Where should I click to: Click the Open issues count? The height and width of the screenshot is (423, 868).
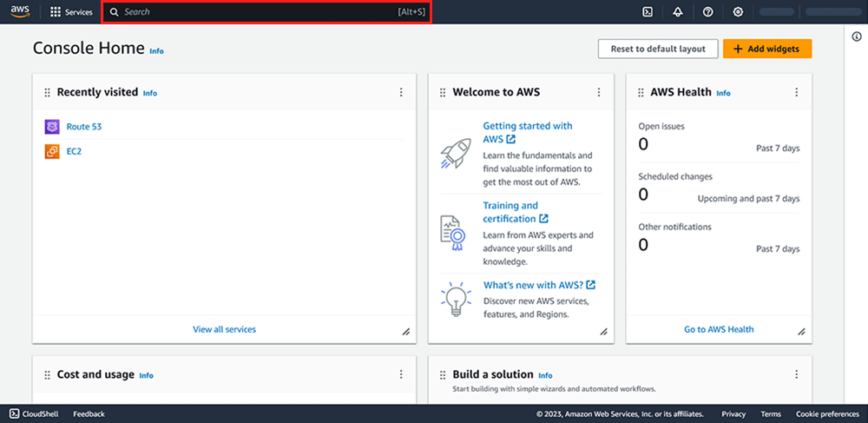point(643,144)
